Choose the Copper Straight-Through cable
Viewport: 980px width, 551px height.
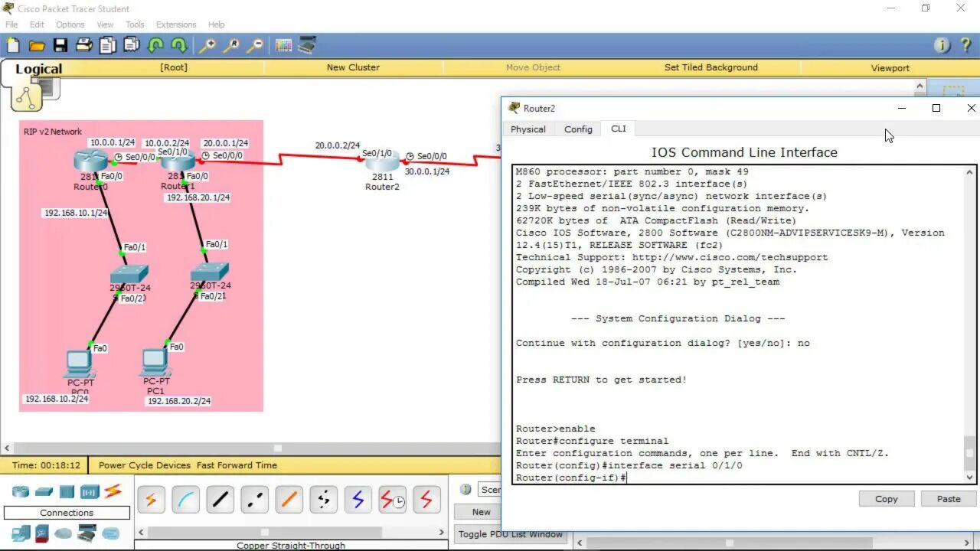(220, 500)
